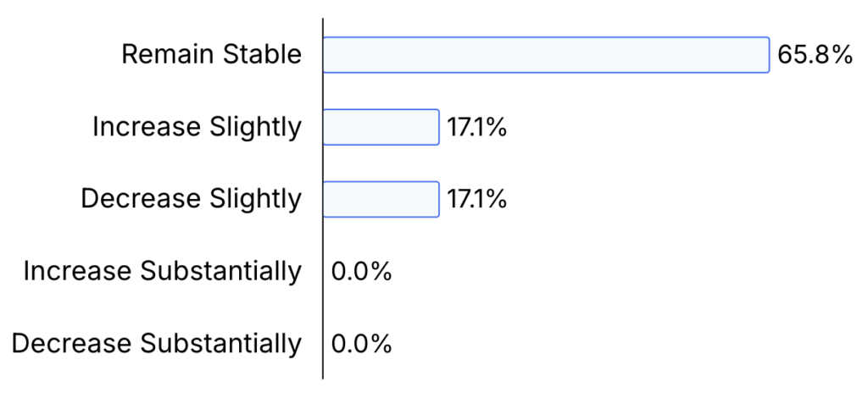Click the right end of the Remain Stable bar
The image size is (868, 398).
(x=768, y=55)
